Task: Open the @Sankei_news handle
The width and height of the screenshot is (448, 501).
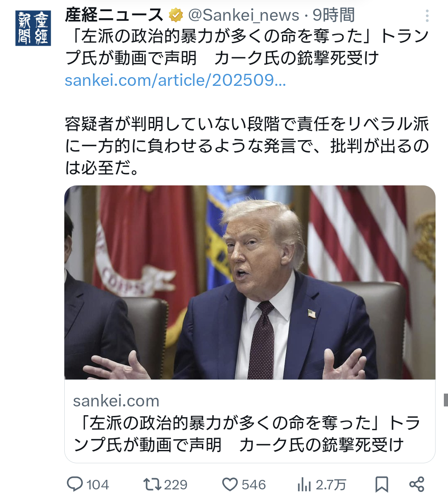Action: (244, 15)
